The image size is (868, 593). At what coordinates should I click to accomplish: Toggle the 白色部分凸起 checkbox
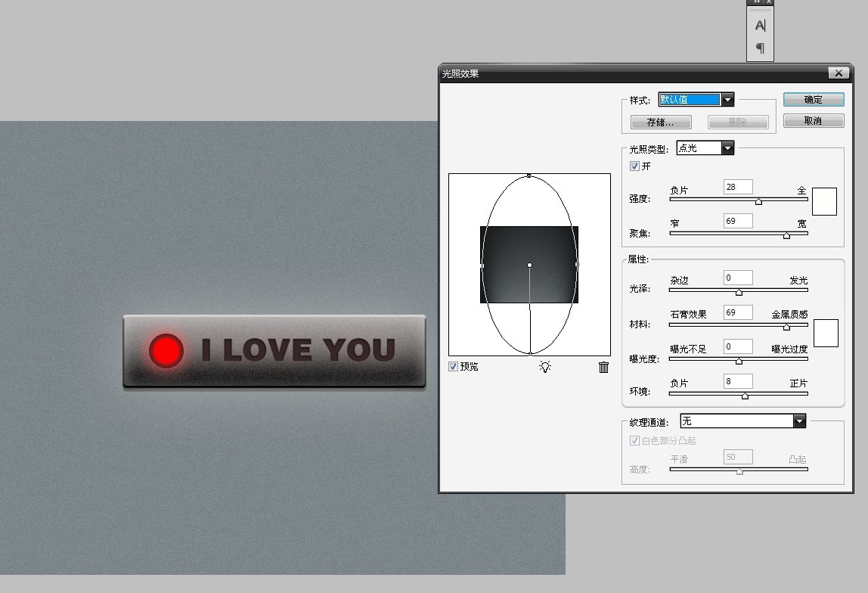pyautogui.click(x=635, y=441)
